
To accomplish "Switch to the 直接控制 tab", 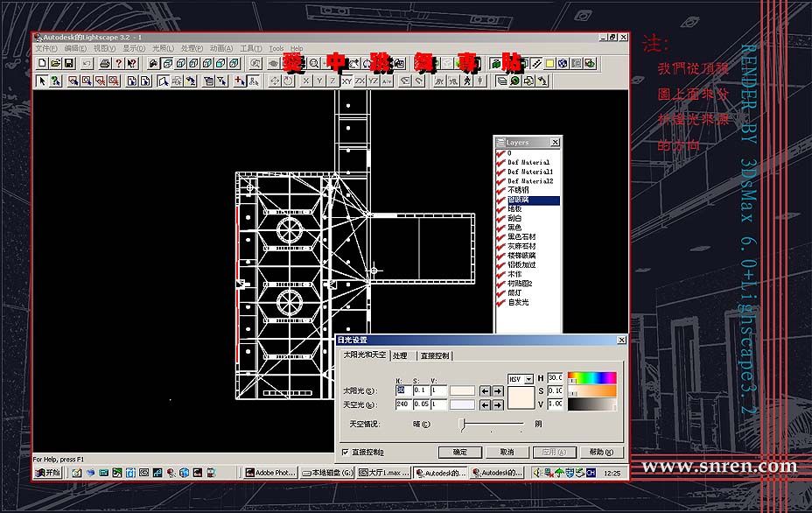I will coord(435,356).
